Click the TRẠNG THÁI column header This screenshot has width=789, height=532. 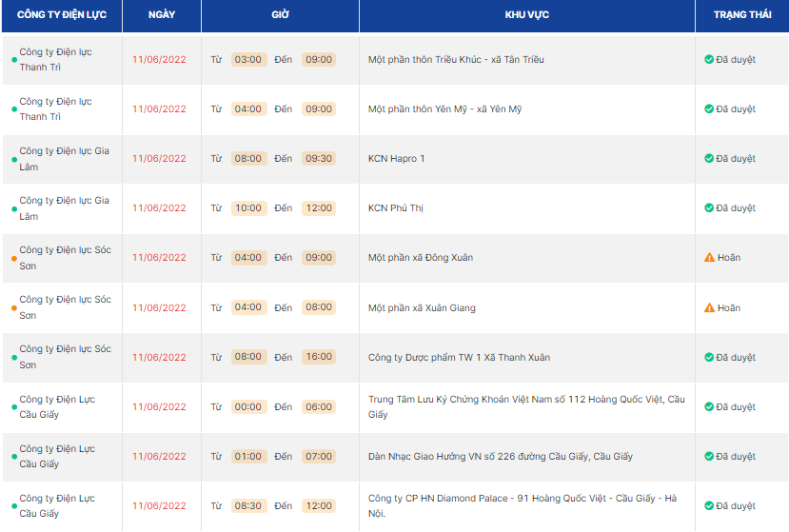coord(742,15)
